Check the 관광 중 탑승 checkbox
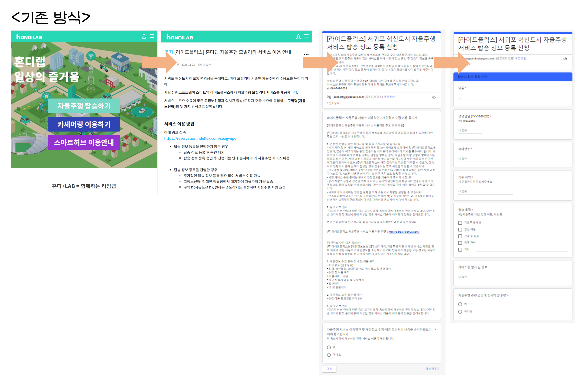This screenshot has width=588, height=384. [x=460, y=236]
